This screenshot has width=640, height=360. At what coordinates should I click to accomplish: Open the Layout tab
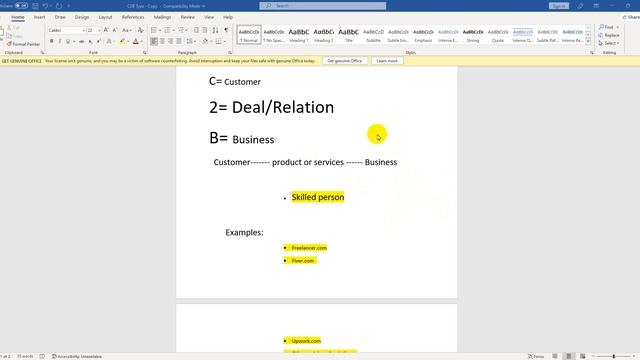coord(105,17)
